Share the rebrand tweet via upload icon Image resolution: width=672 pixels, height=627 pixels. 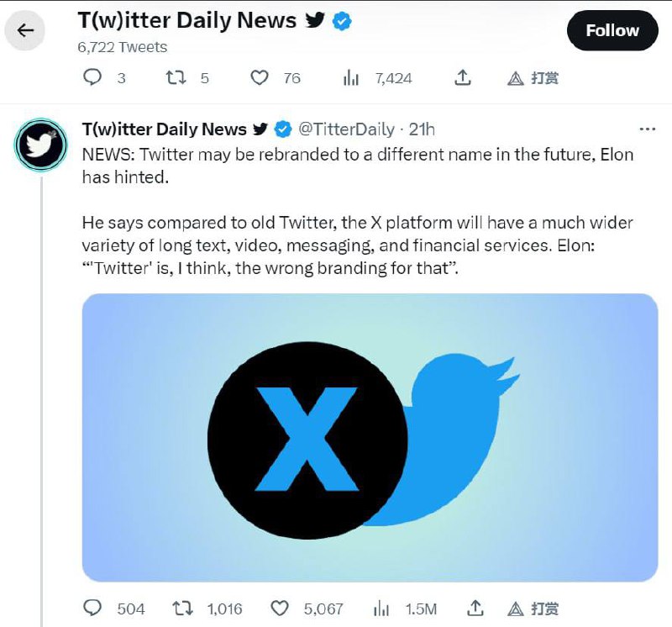pyautogui.click(x=476, y=608)
